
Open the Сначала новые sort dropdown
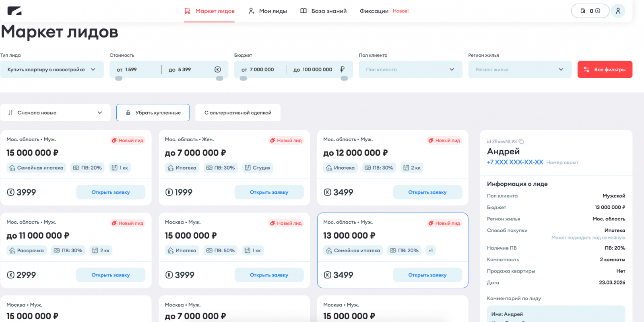[x=55, y=113]
